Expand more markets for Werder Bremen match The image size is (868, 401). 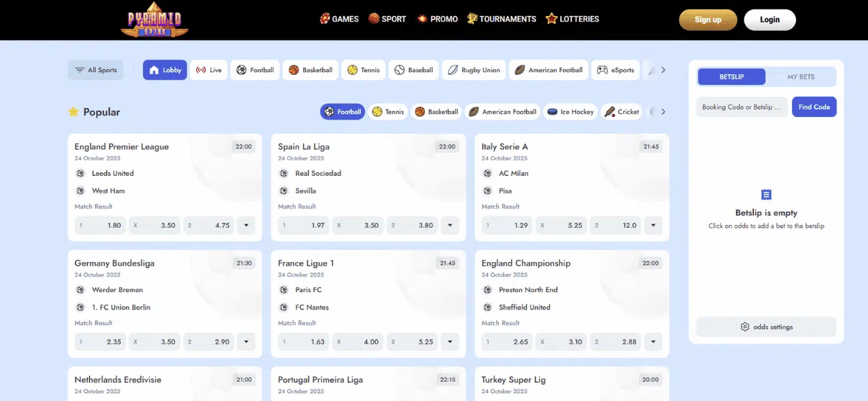[246, 342]
